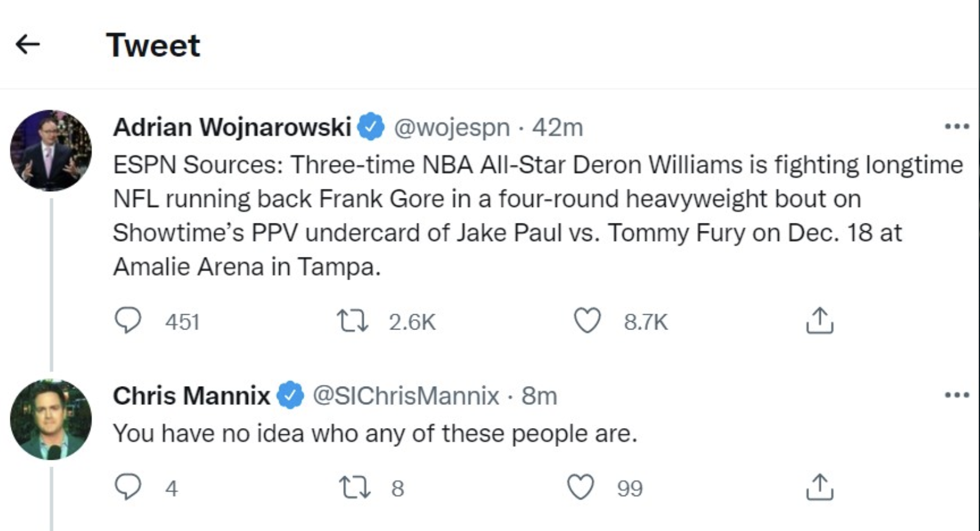Open Chris Mannix's profile name link
Screen dimensions: 980x531
(191, 396)
